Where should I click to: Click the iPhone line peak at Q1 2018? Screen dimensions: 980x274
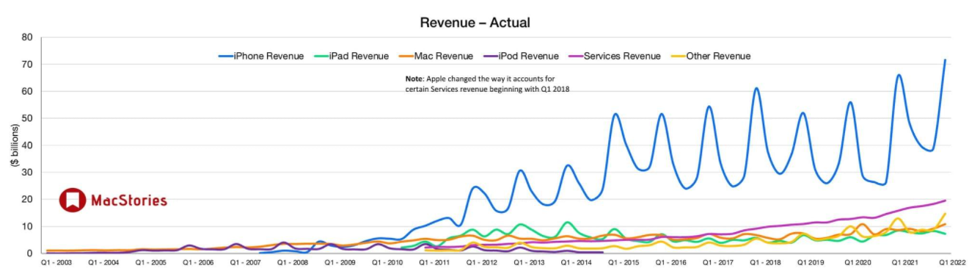(756, 88)
